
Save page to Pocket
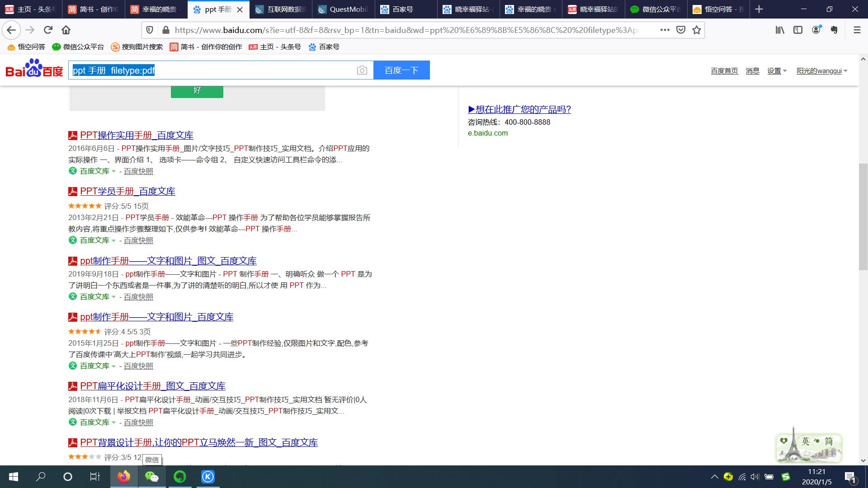[681, 30]
